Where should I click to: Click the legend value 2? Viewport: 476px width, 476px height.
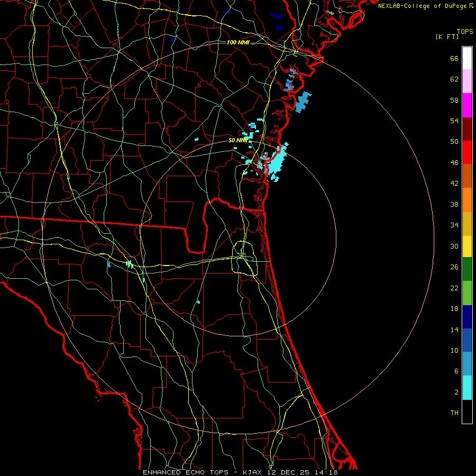[456, 392]
